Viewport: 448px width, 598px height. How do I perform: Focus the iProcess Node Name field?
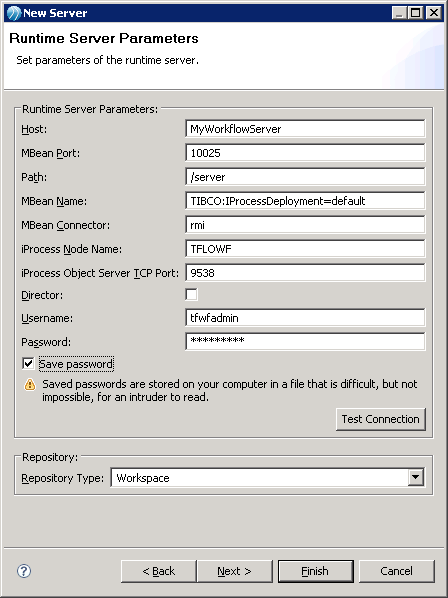click(x=305, y=249)
